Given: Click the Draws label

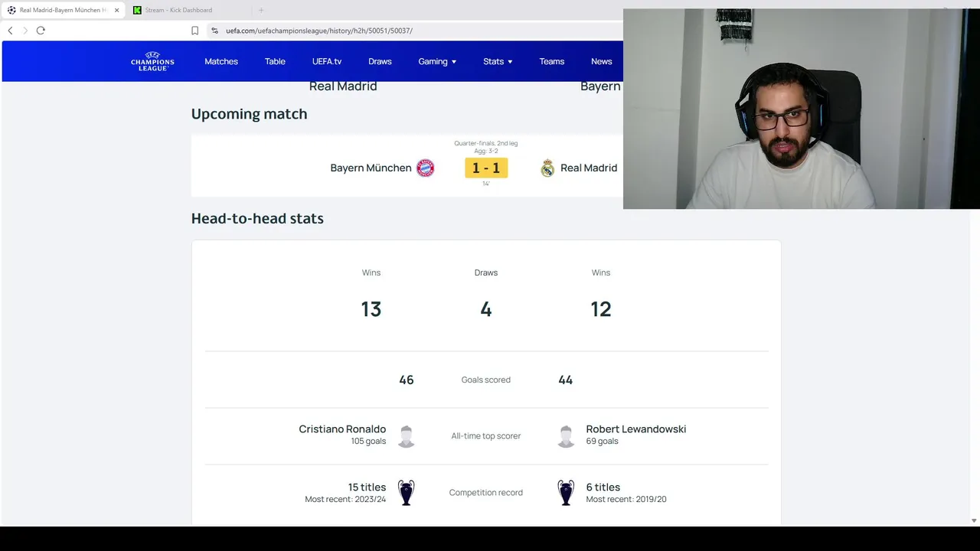Looking at the screenshot, I should pos(486,272).
